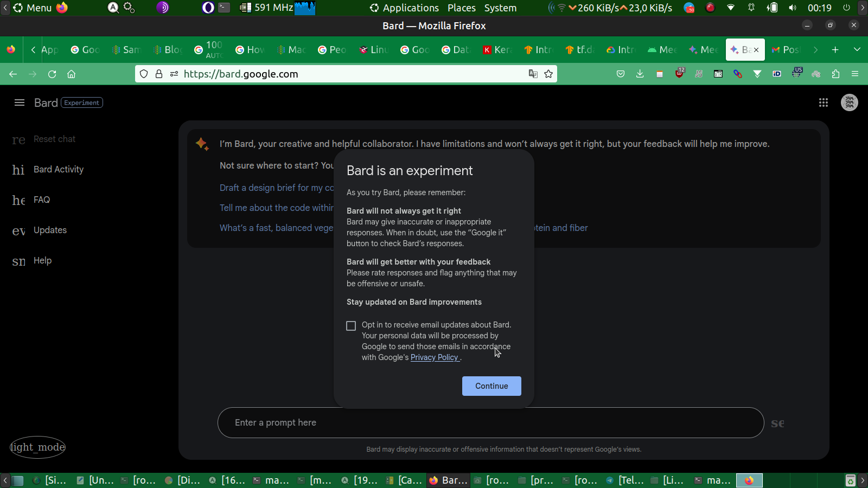Switch to the Linu browser tab
Screen dimensions: 868x488
[x=374, y=50]
